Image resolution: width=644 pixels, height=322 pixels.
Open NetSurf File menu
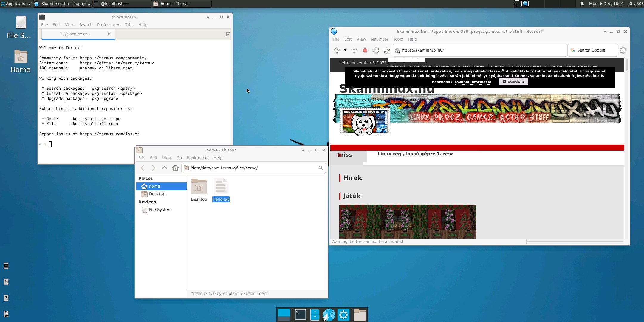pos(336,39)
